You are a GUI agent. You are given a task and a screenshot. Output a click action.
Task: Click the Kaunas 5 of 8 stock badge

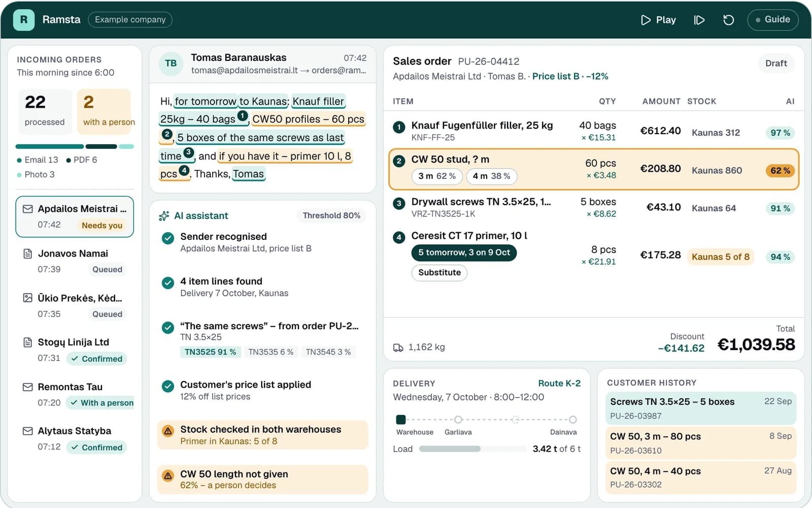tap(721, 257)
